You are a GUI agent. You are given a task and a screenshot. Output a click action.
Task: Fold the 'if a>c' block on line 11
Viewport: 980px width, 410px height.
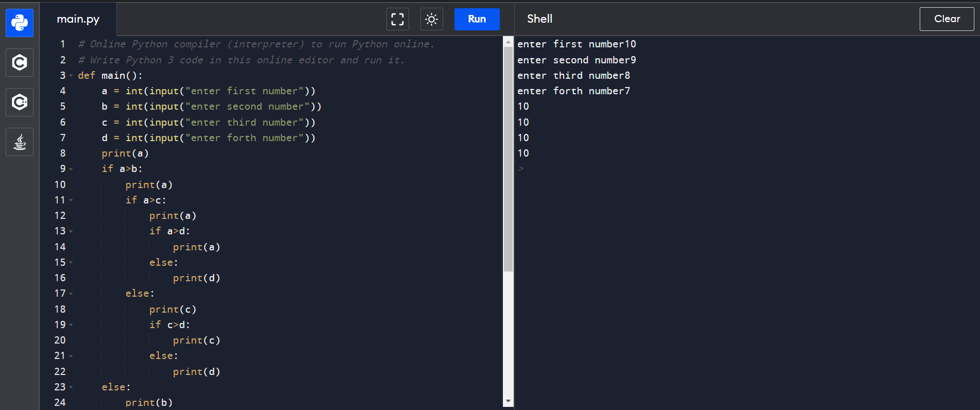(71, 200)
